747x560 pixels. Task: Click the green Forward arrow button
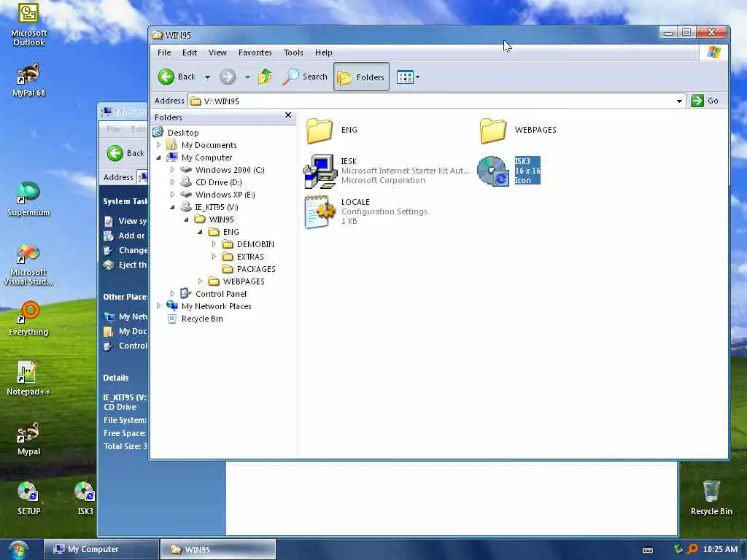(228, 77)
